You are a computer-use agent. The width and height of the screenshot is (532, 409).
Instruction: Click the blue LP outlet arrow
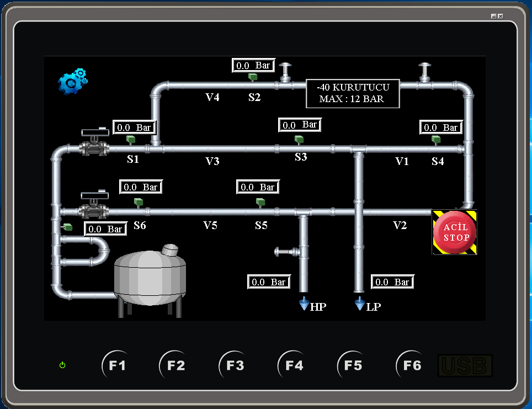[x=360, y=303]
